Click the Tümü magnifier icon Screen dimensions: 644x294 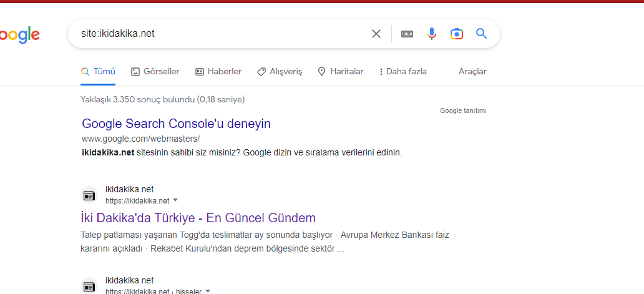(85, 72)
